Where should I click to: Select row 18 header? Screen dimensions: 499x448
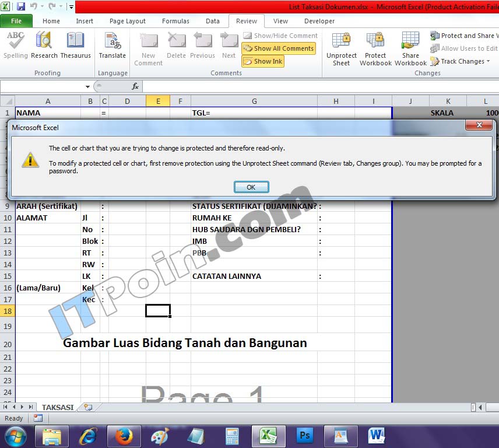(x=8, y=311)
